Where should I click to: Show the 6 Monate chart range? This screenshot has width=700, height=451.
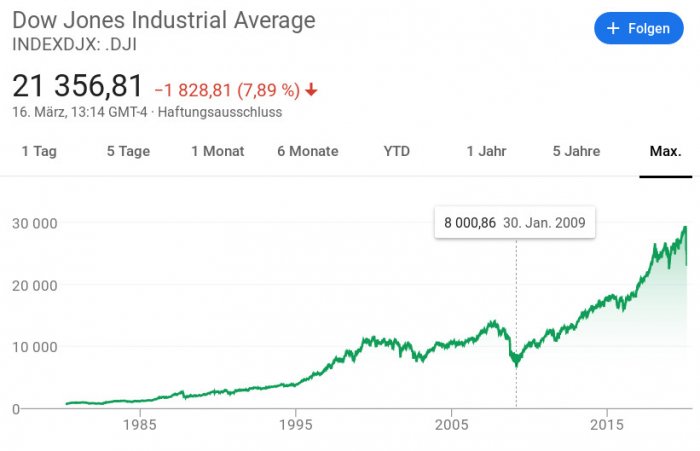tap(308, 151)
